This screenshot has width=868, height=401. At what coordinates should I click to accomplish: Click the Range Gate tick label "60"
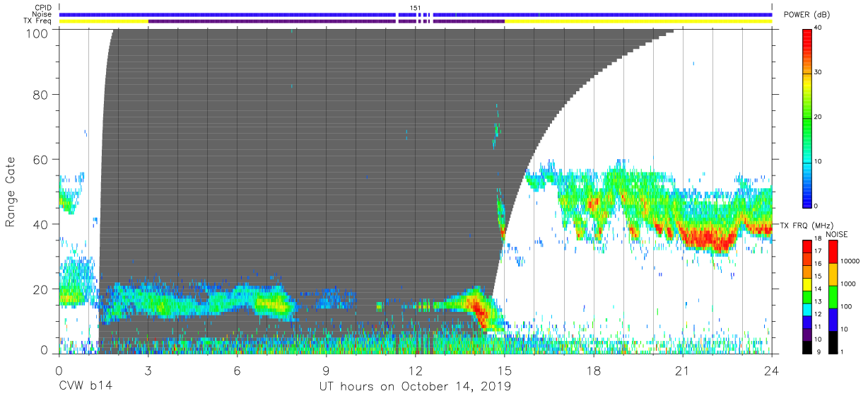(42, 161)
